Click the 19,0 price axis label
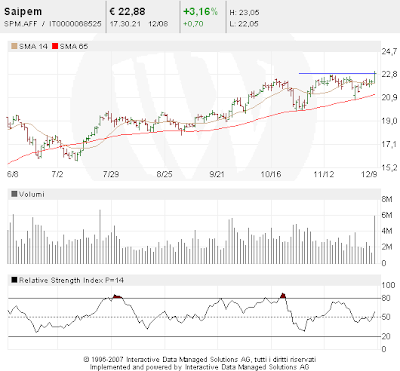 click(x=390, y=121)
